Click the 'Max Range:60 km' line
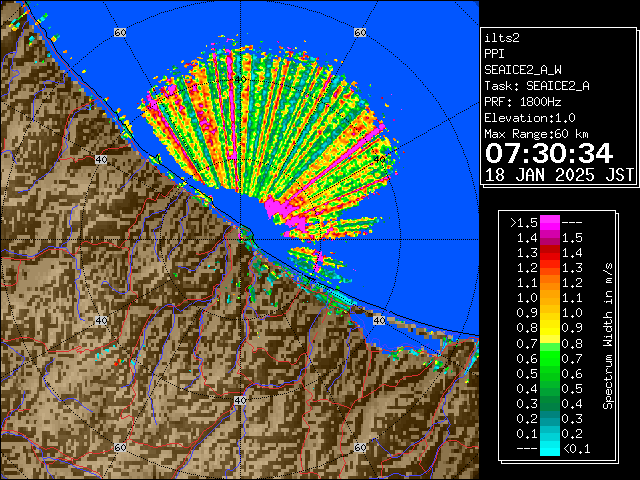 point(536,134)
